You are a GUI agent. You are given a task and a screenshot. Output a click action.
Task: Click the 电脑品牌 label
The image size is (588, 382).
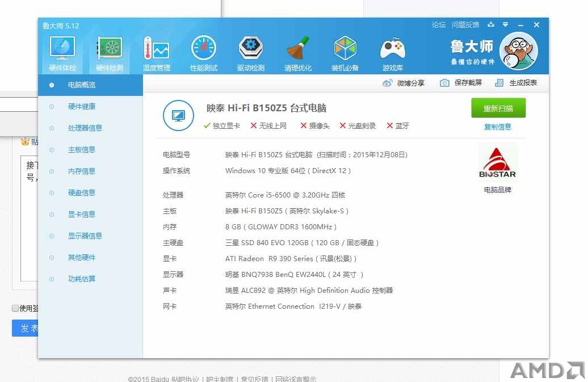497,190
